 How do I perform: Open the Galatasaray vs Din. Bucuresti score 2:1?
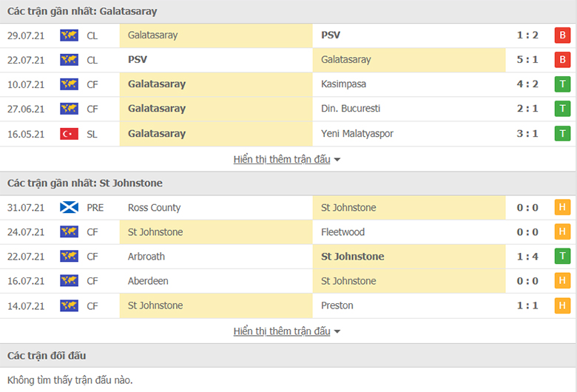pos(527,109)
